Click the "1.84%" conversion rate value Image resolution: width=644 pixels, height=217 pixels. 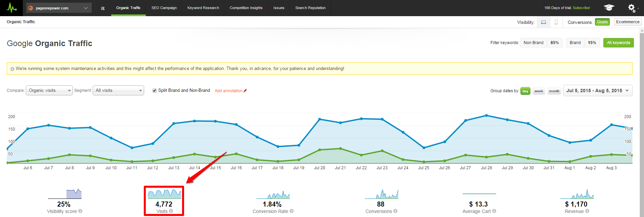[272, 204]
